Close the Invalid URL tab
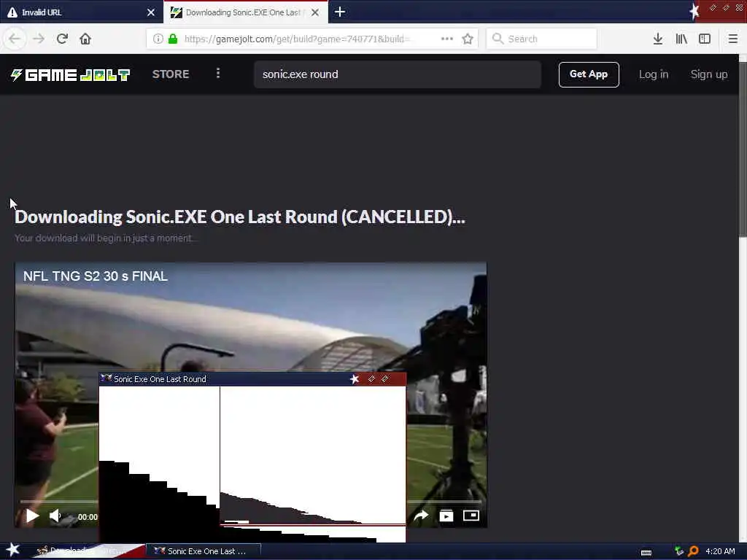 (151, 12)
